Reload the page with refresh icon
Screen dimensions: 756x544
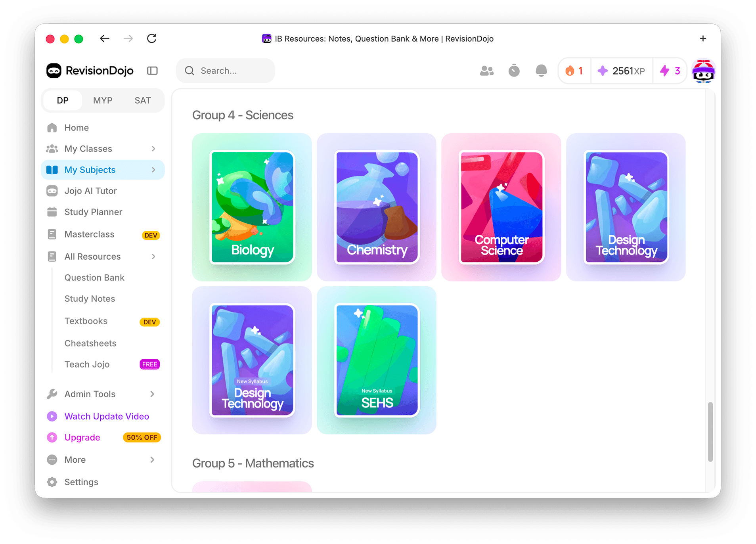(152, 38)
